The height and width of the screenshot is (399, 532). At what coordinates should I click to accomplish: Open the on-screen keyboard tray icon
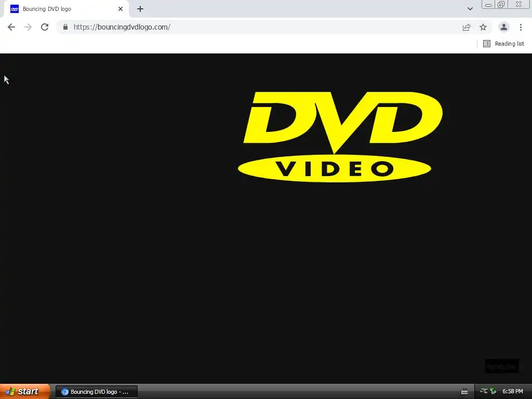pos(464,392)
